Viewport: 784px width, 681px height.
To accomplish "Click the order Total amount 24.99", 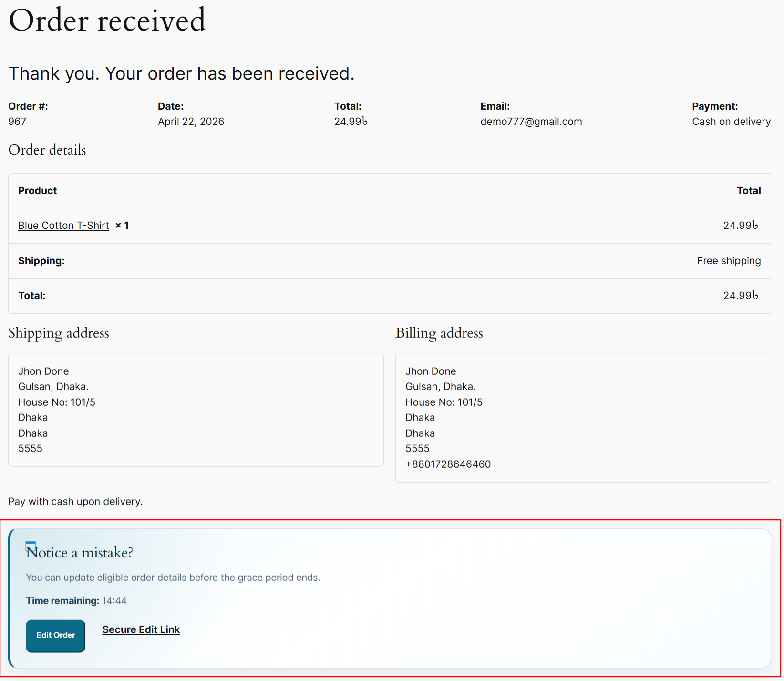I will point(351,122).
